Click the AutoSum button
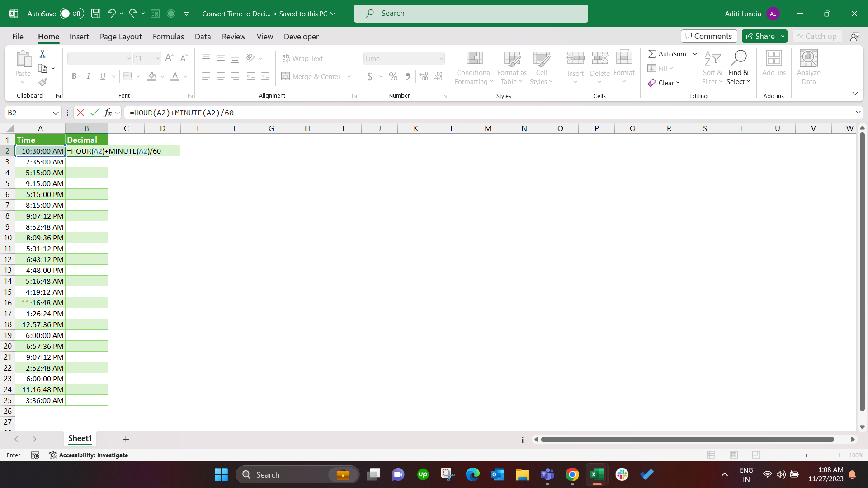 pyautogui.click(x=667, y=54)
